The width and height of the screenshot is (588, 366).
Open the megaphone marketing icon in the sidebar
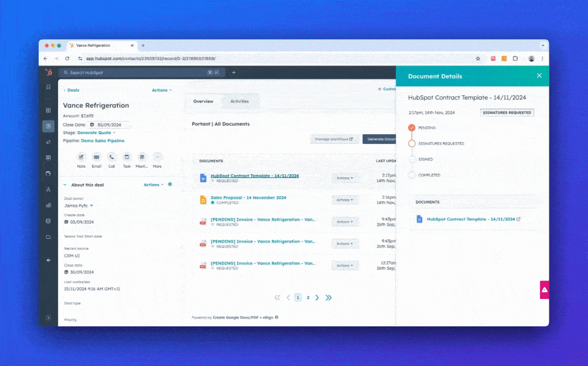pyautogui.click(x=48, y=142)
